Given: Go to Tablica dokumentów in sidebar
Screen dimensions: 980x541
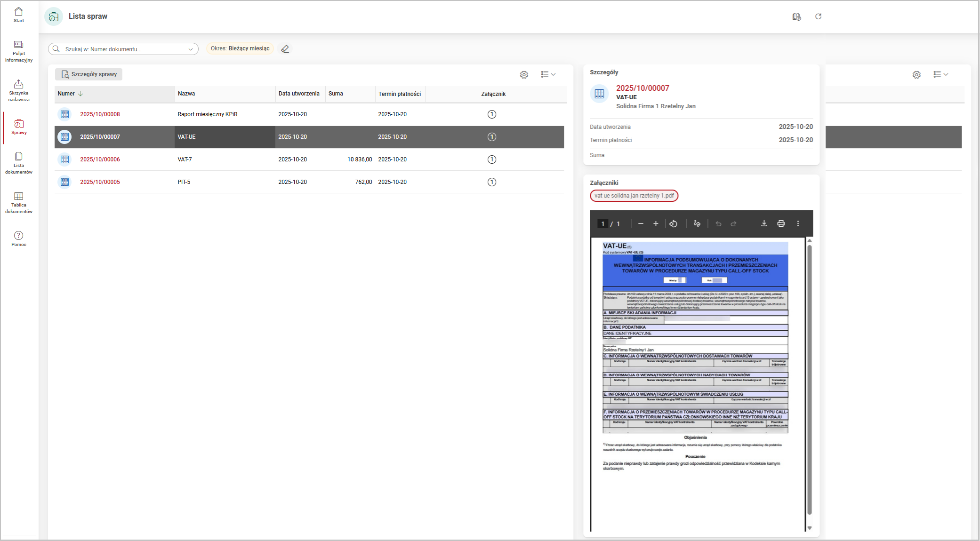Looking at the screenshot, I should 19,202.
